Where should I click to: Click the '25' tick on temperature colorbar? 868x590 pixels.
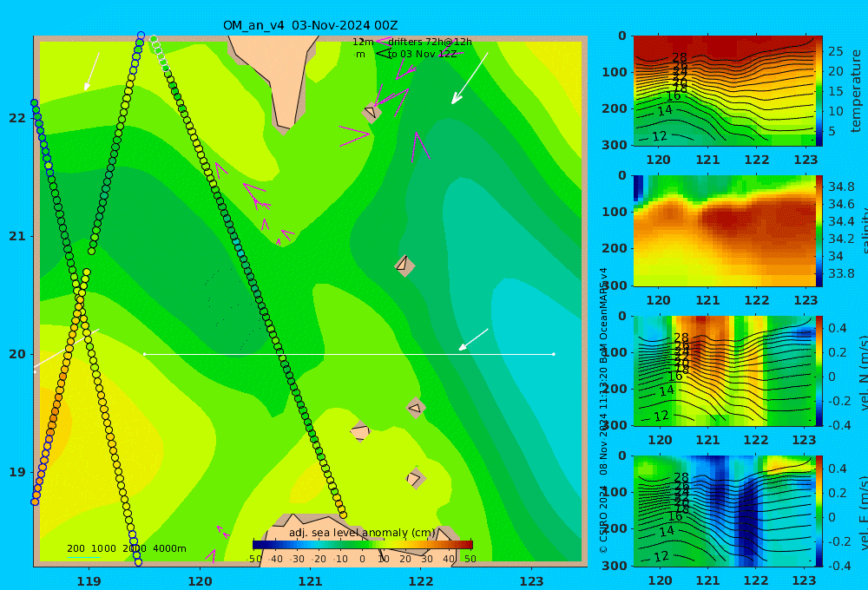tap(835, 51)
